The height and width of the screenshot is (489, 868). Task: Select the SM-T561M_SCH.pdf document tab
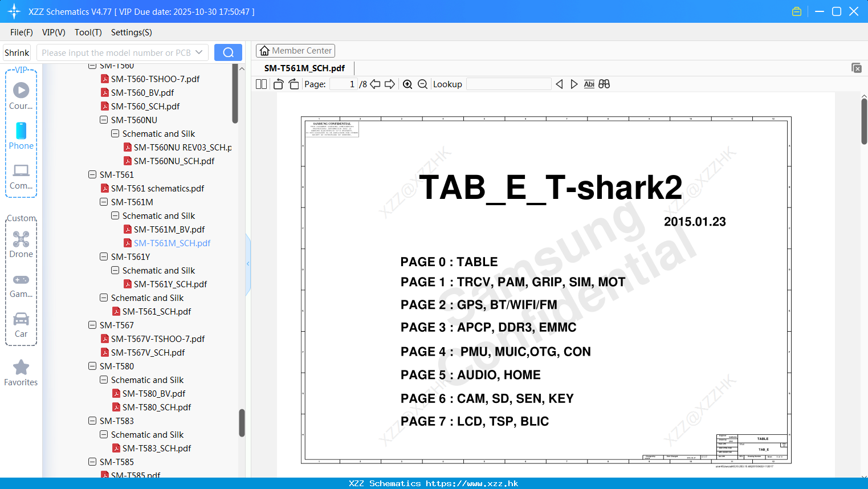pyautogui.click(x=304, y=68)
